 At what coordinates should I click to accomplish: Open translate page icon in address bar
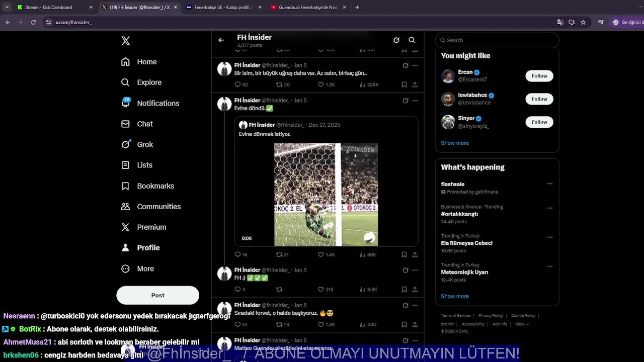tap(560, 22)
